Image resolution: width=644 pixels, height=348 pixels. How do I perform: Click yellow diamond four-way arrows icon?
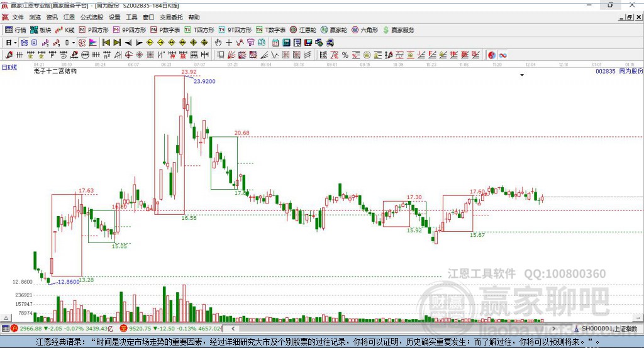pyautogui.click(x=204, y=43)
